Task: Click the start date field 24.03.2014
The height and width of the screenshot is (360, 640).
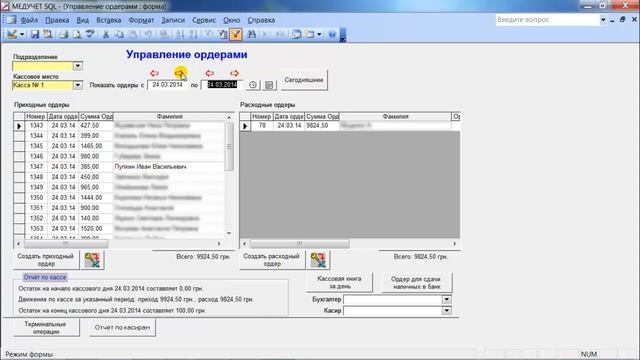Action: [x=168, y=84]
